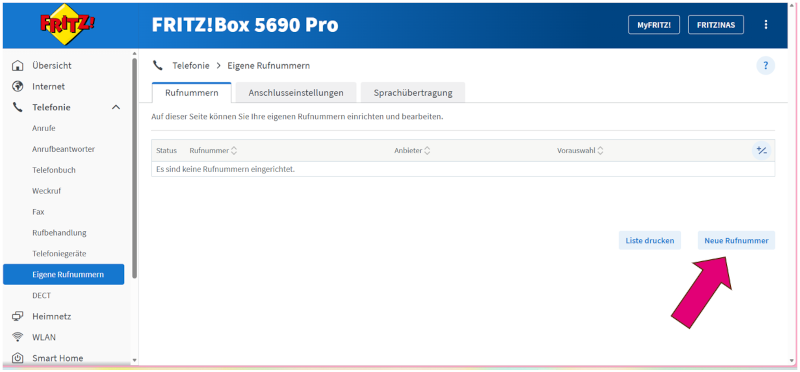
Task: Switch to the Sprachübertragung tab
Action: 413,93
